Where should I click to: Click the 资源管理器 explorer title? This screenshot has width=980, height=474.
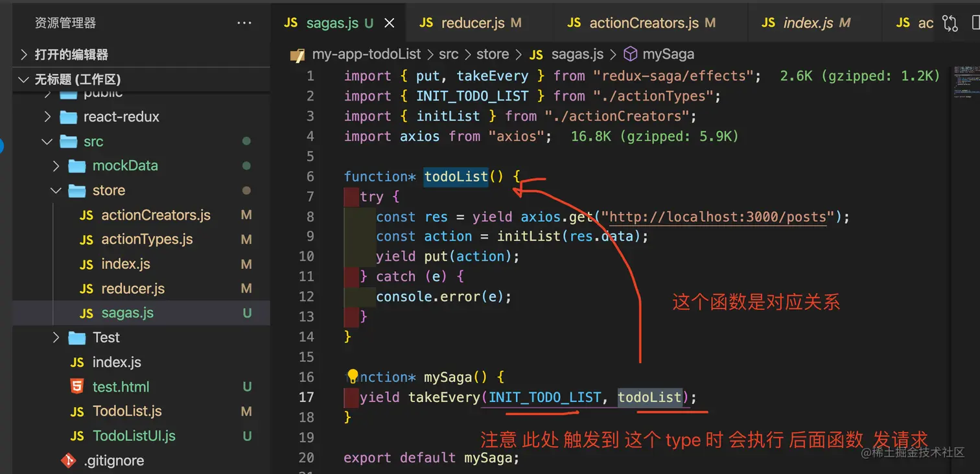pos(65,23)
